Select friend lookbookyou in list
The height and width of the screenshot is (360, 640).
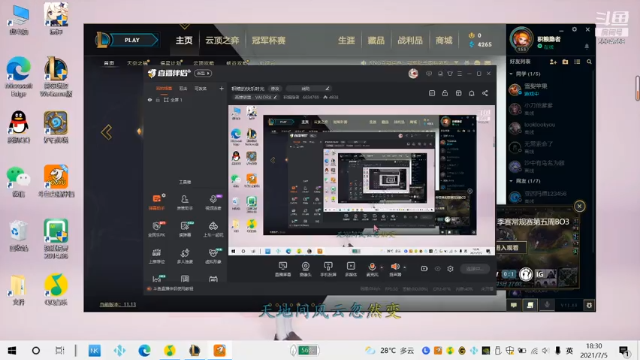point(549,128)
